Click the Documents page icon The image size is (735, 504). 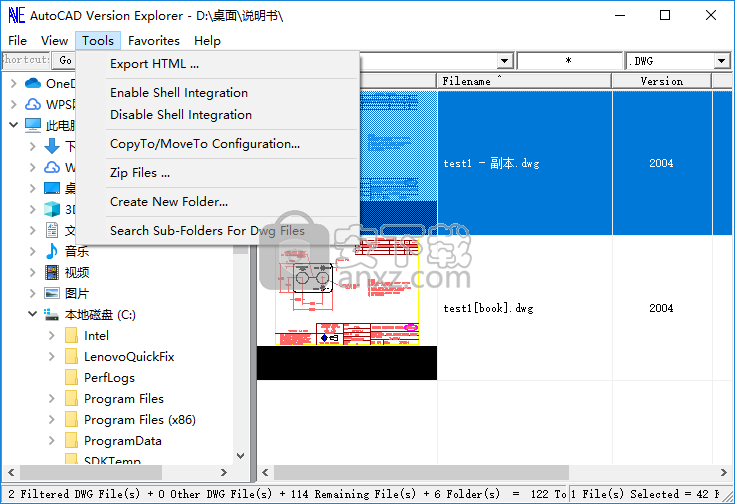click(x=52, y=230)
